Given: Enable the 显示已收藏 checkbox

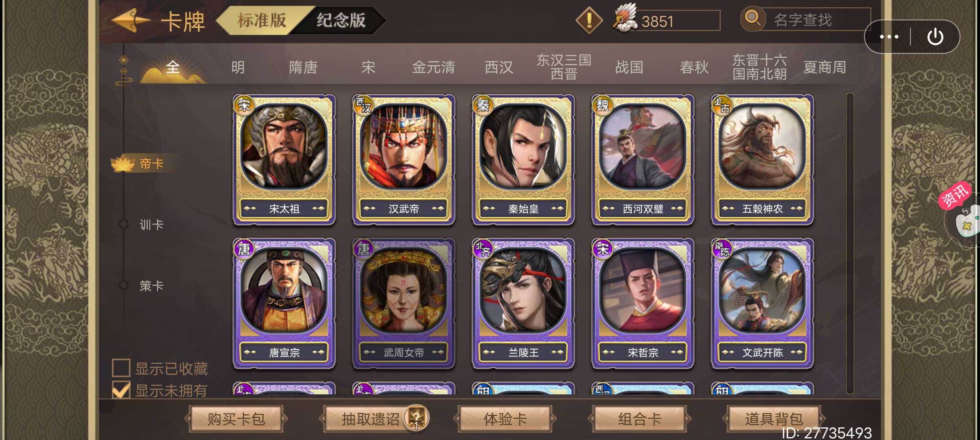Looking at the screenshot, I should pyautogui.click(x=121, y=368).
